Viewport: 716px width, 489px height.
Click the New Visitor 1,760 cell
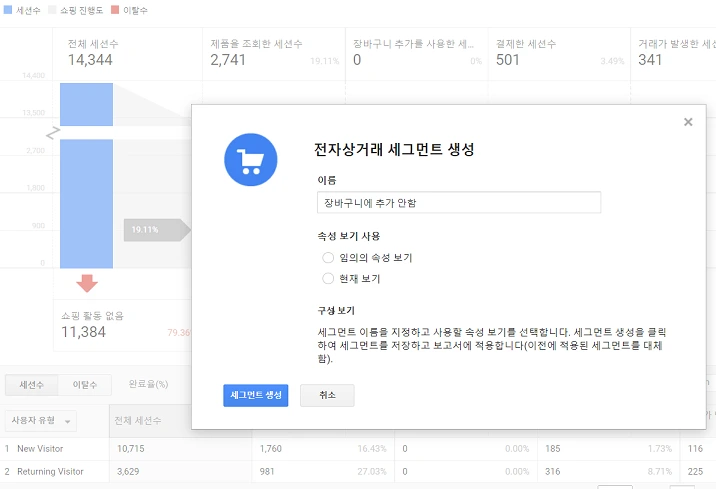270,449
